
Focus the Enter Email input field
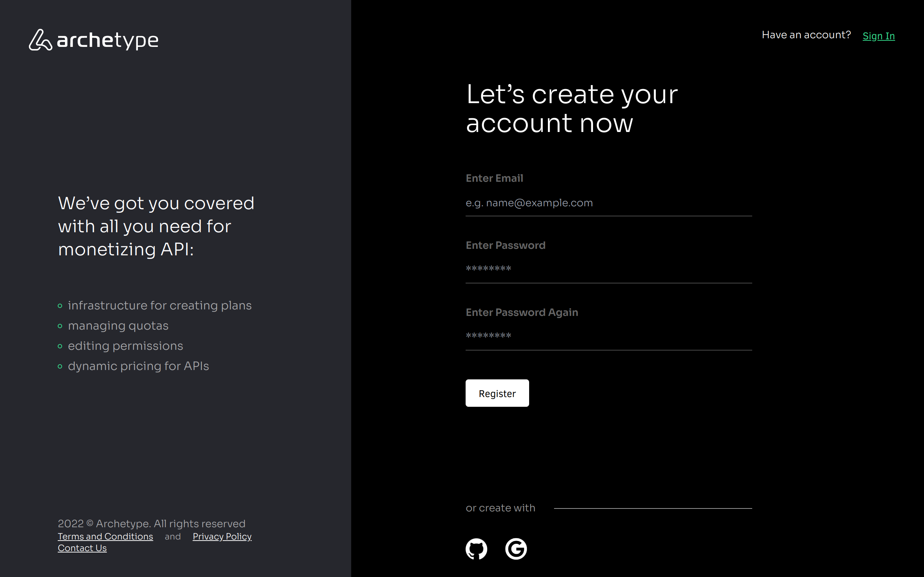click(x=608, y=203)
